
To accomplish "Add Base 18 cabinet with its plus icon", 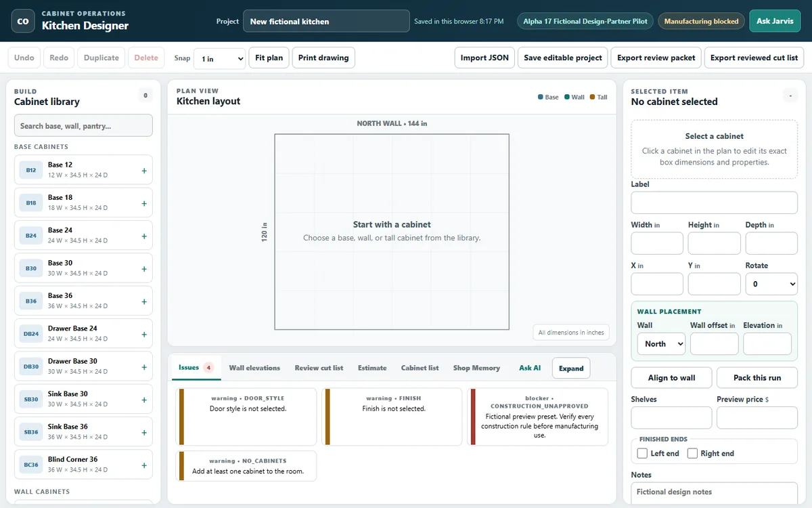I will (144, 203).
